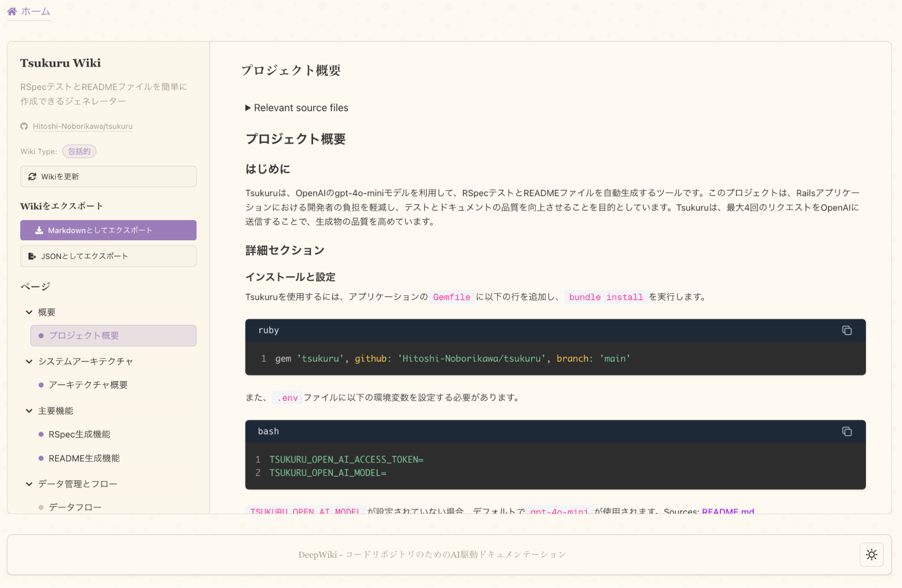Open the ホーム link
Viewport: 902px width, 588px height.
coord(29,11)
